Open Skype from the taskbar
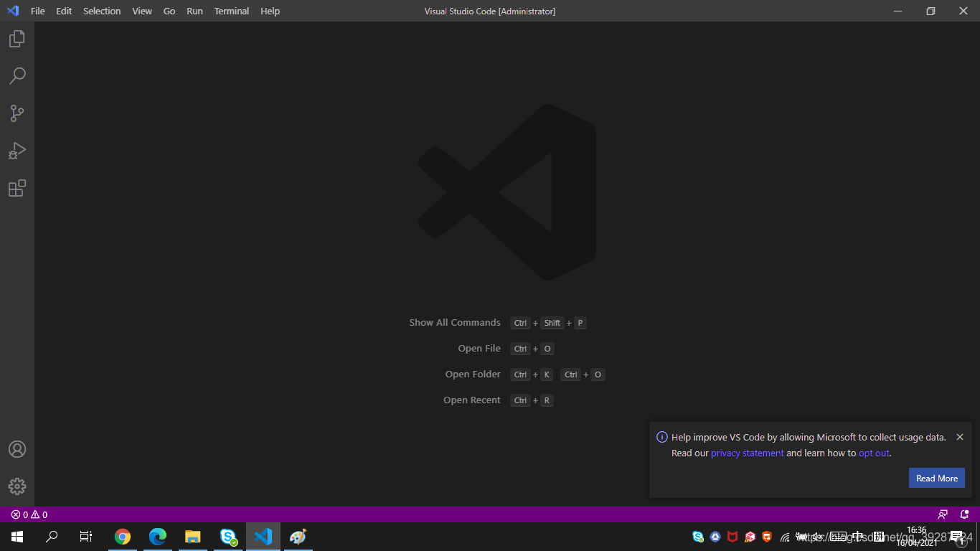 point(228,537)
